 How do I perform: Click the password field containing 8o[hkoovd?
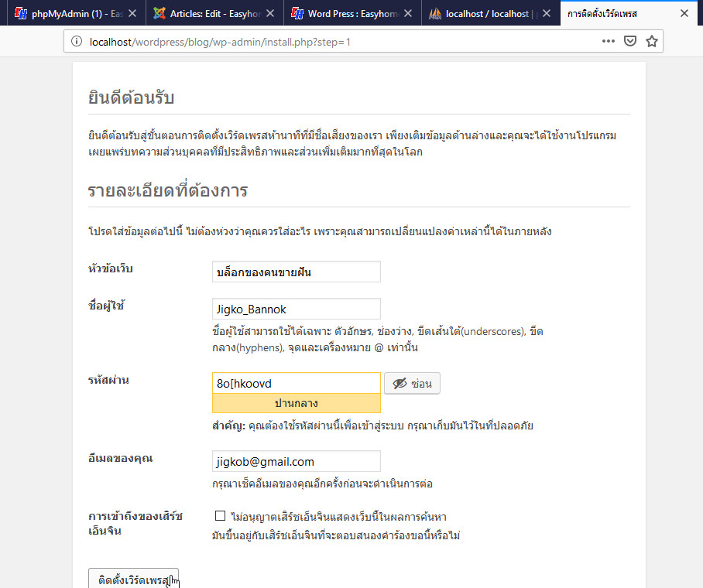coord(297,382)
